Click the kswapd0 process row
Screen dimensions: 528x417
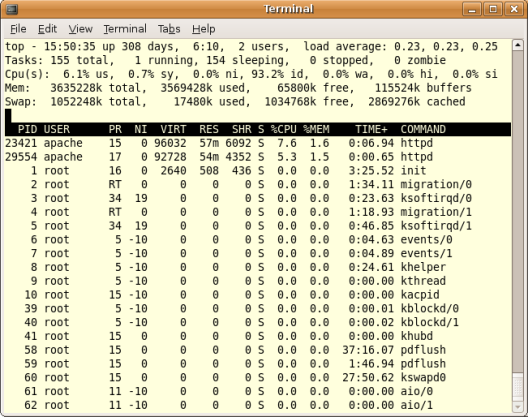(258, 378)
